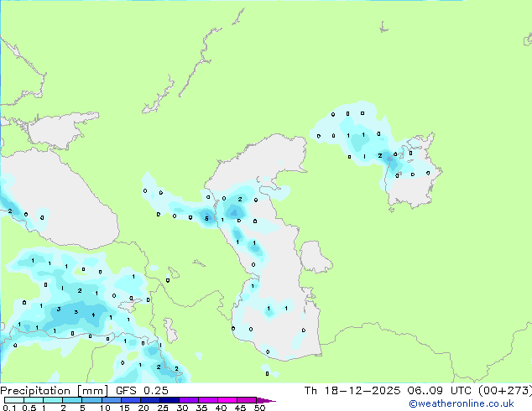Select the 0.5–1 mm legend color swatch
The width and height of the screenshot is (532, 411).
34,400
